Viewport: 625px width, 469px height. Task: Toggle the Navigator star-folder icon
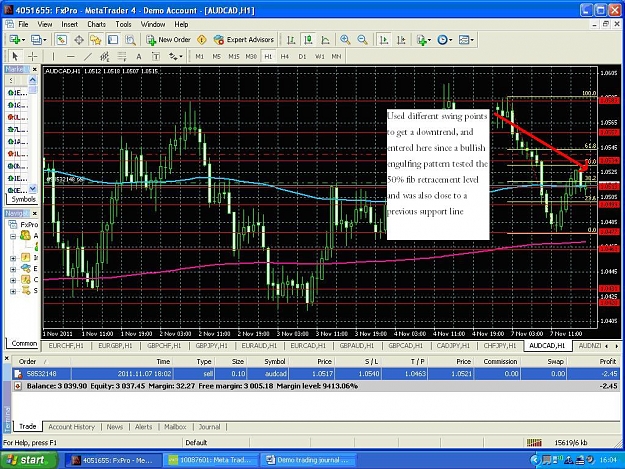click(x=96, y=40)
